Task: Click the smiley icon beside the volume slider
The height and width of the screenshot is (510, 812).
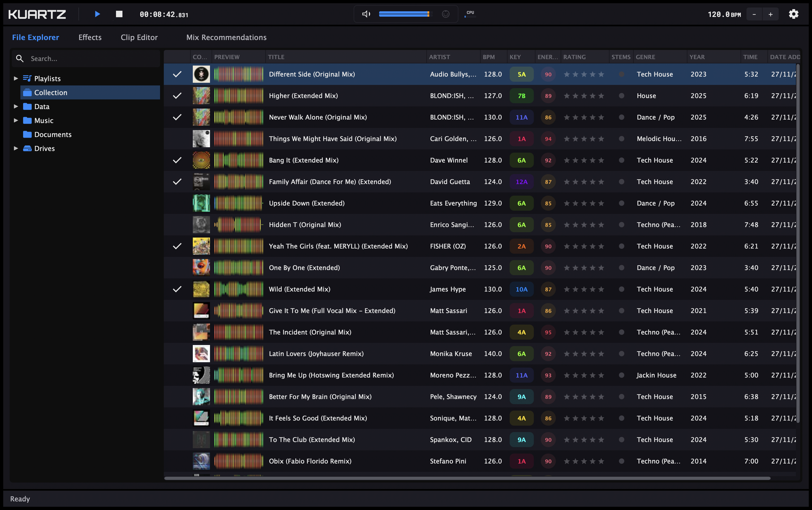Action: click(445, 14)
